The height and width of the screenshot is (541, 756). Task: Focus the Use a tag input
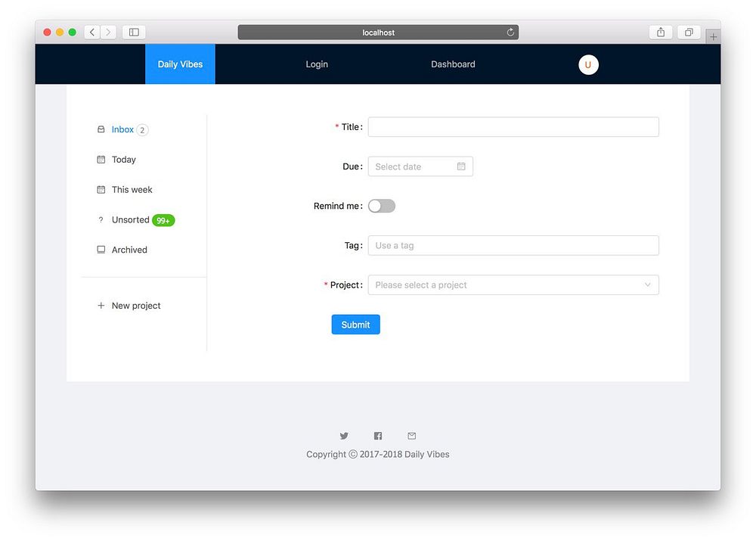[x=513, y=245]
